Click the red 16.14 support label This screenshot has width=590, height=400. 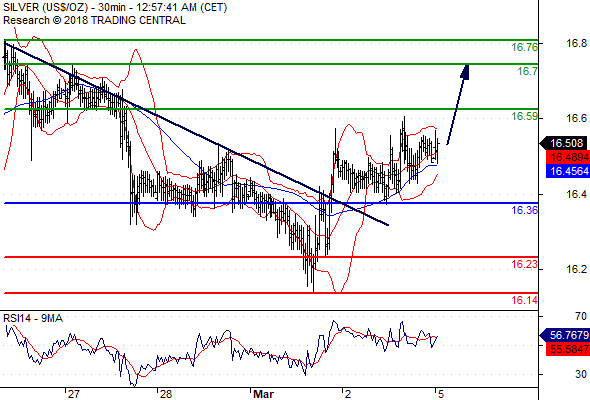(x=525, y=300)
